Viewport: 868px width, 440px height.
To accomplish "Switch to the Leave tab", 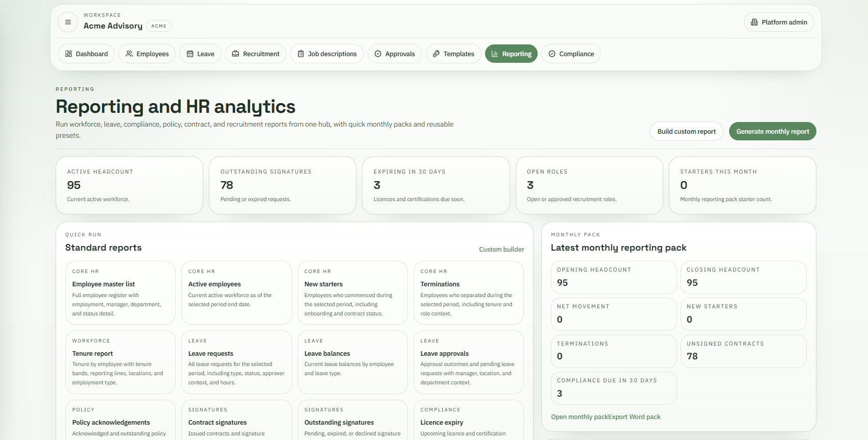I will click(x=201, y=54).
